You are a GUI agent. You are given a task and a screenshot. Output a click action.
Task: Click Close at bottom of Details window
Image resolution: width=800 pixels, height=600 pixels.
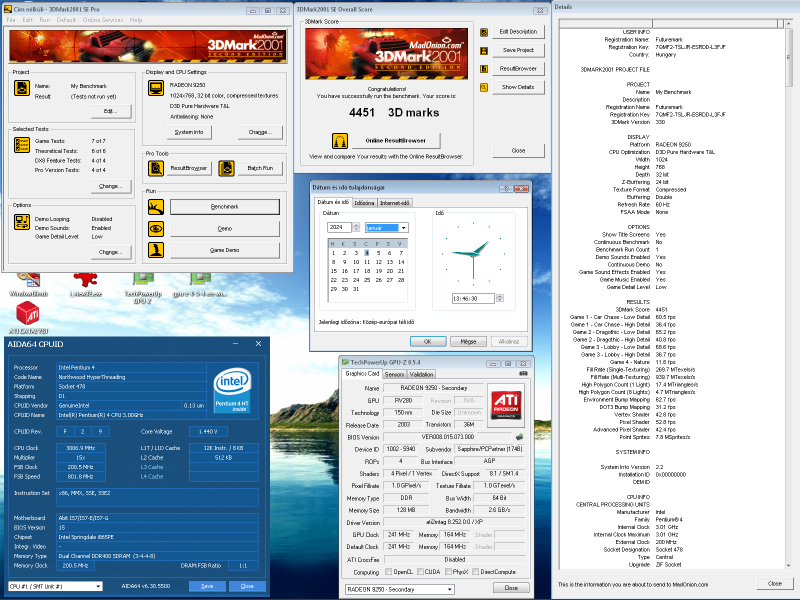coord(774,583)
